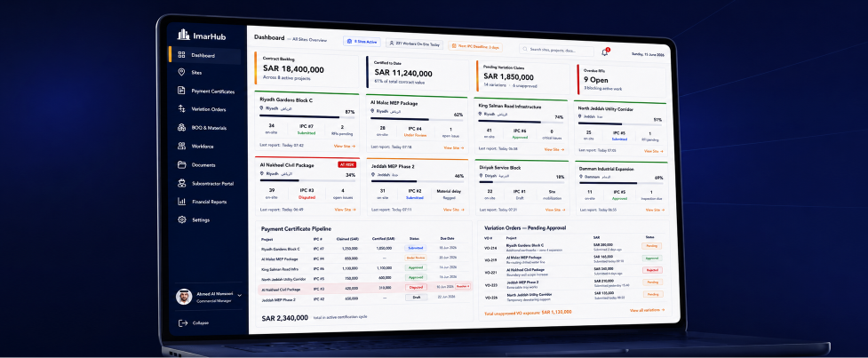
Task: Click the AT RISK badge on Al Nakheel card
Action: pyautogui.click(x=346, y=164)
